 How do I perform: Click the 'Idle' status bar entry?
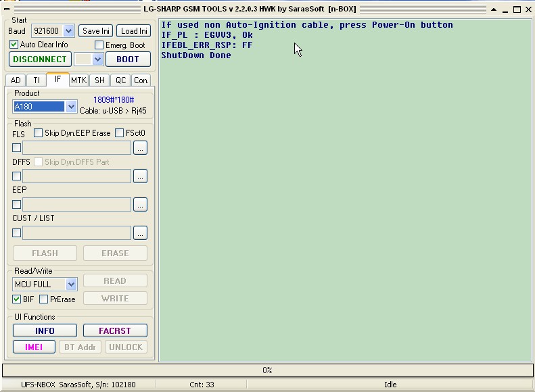click(390, 385)
